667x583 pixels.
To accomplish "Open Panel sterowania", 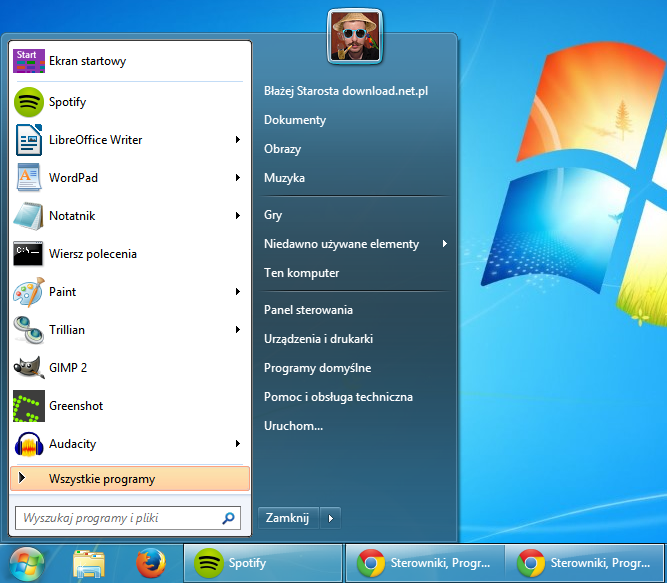I will tap(308, 310).
